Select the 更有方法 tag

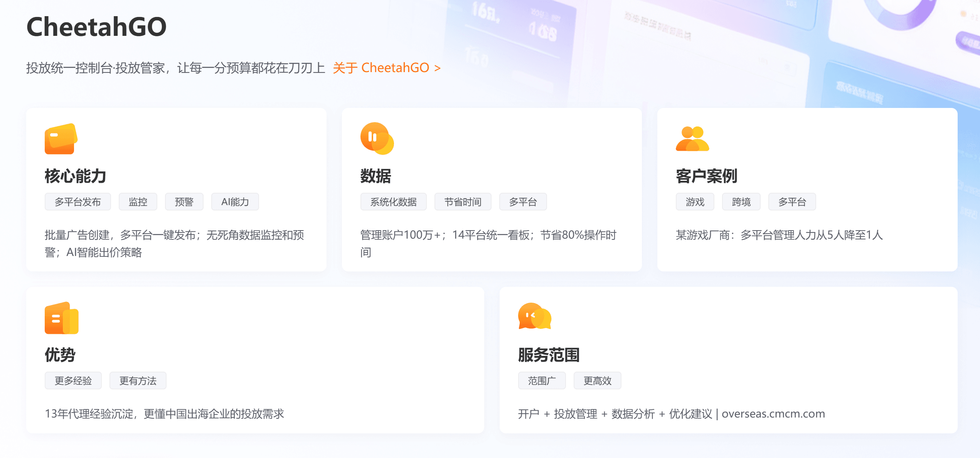138,381
